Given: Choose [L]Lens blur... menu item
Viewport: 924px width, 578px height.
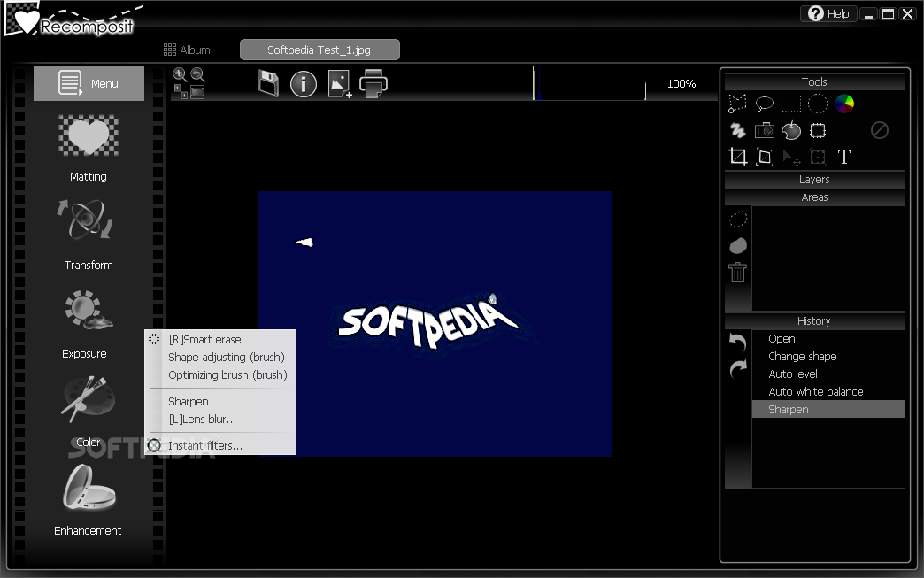Looking at the screenshot, I should (x=220, y=419).
